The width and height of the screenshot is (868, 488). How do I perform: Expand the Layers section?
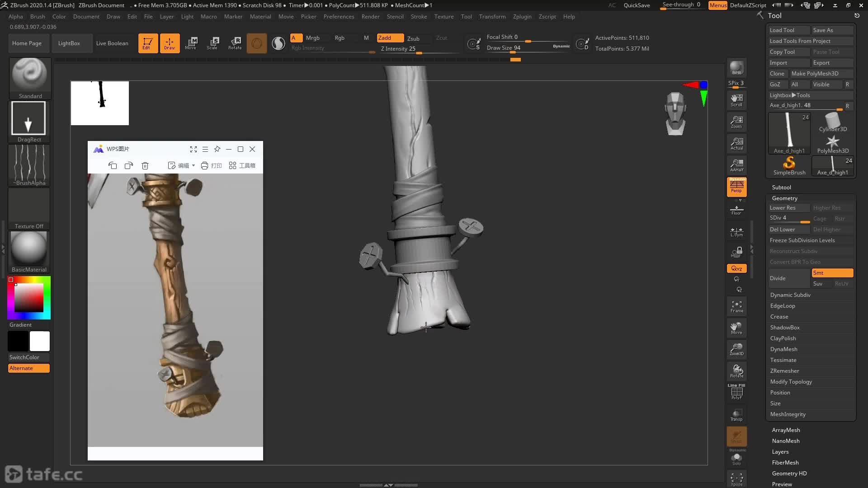(780, 452)
